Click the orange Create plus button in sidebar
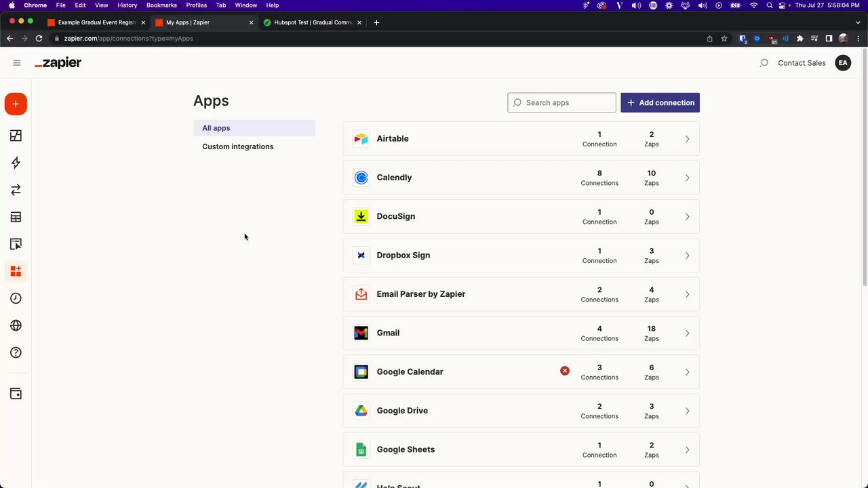Image resolution: width=868 pixels, height=488 pixels. [16, 104]
